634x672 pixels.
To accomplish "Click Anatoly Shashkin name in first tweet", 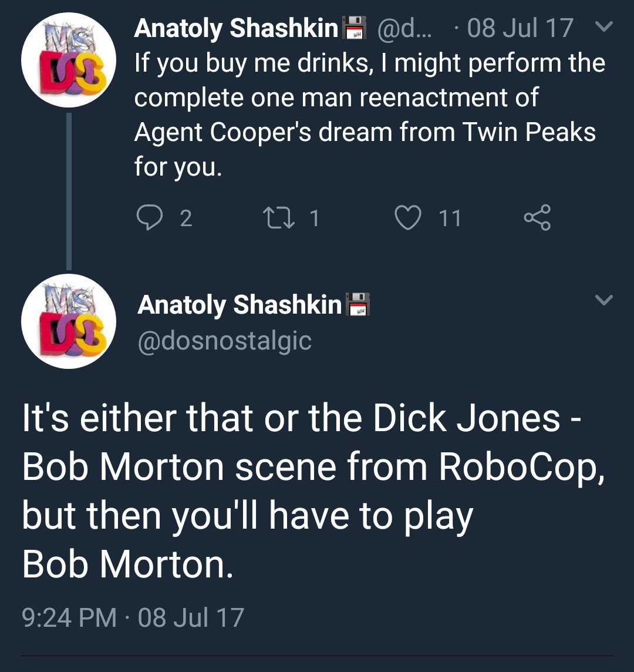I will (237, 28).
